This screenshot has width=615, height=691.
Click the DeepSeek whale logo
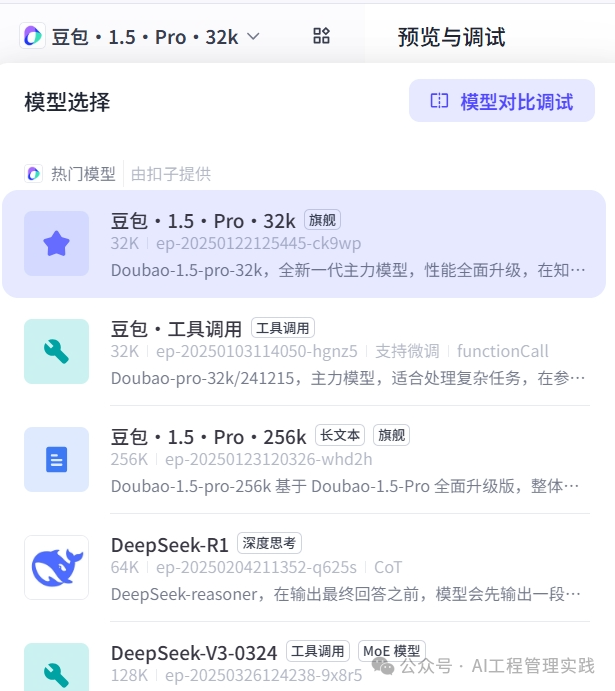click(x=56, y=568)
